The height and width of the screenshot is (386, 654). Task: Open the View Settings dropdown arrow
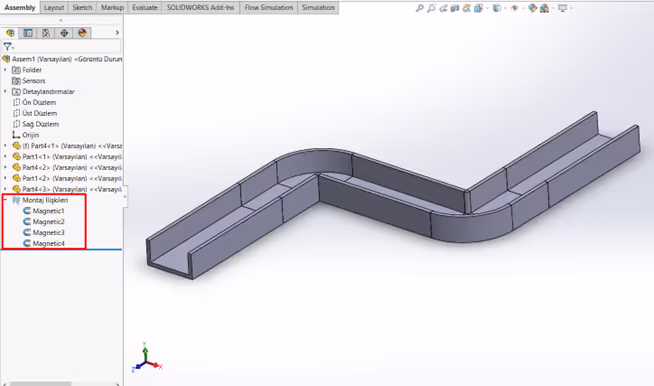(x=571, y=8)
